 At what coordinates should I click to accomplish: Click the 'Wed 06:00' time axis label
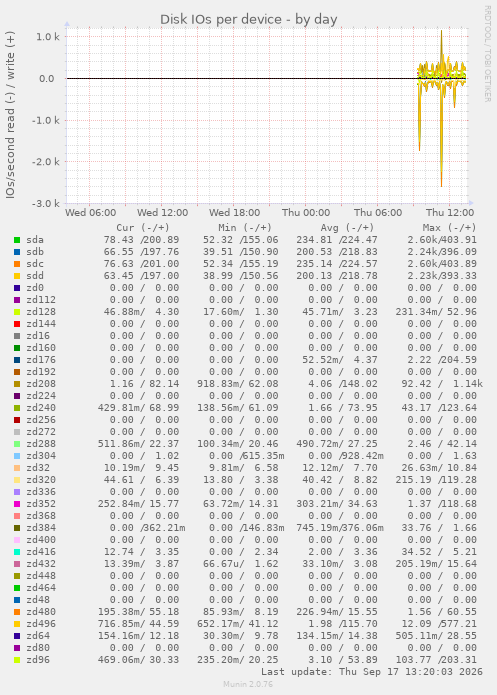pyautogui.click(x=90, y=213)
